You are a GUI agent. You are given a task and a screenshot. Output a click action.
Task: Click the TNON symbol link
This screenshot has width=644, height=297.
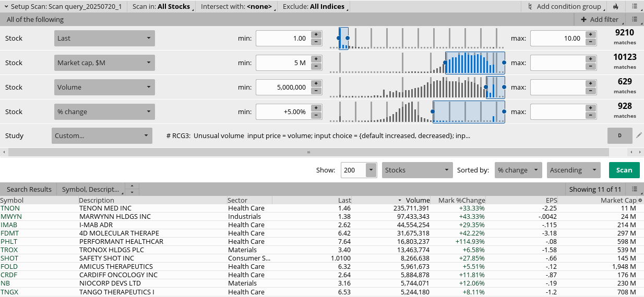click(10, 208)
